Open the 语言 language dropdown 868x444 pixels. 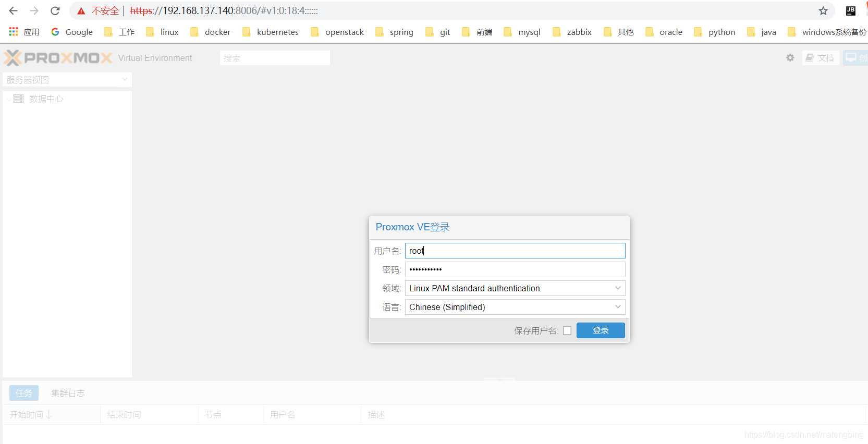pyautogui.click(x=515, y=307)
